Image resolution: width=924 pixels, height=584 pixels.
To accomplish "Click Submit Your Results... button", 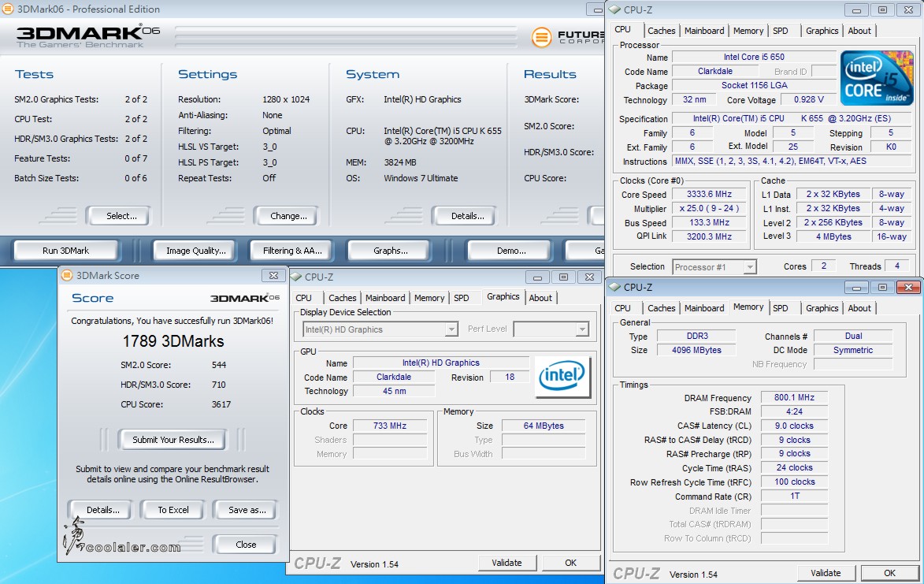I will (x=173, y=441).
